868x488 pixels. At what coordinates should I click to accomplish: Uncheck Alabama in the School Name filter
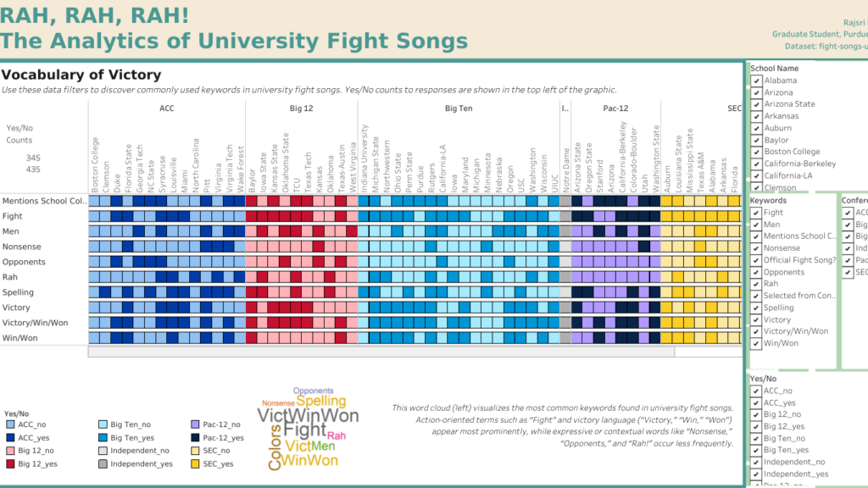tap(754, 80)
